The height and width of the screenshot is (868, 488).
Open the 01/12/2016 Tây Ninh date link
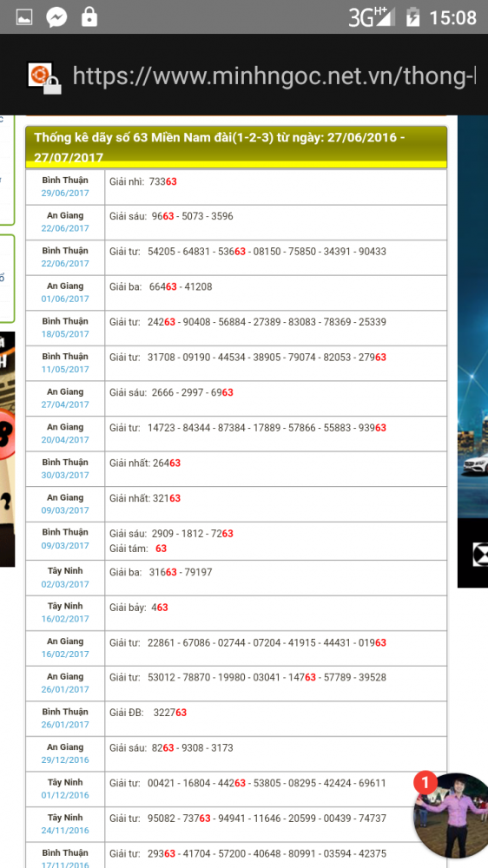point(65,795)
